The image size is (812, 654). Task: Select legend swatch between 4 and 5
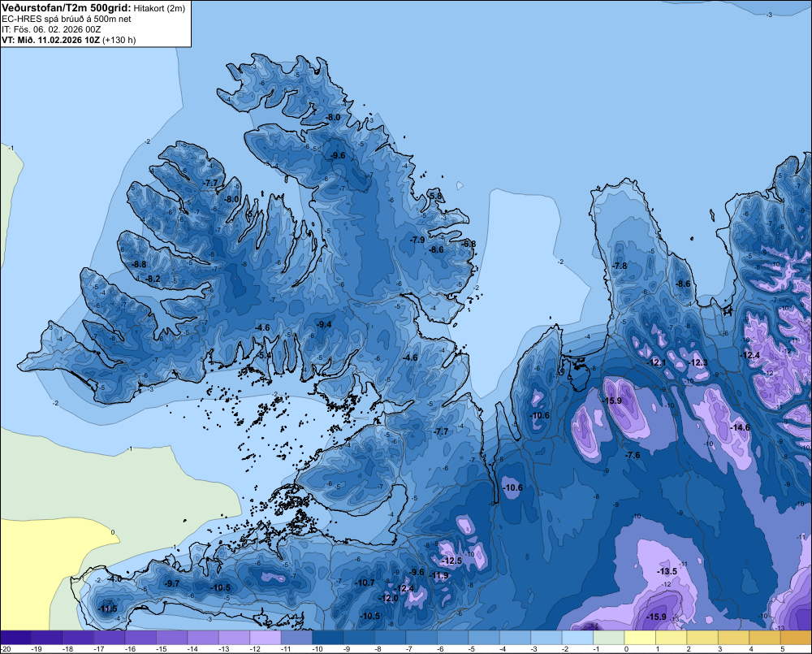click(x=765, y=638)
